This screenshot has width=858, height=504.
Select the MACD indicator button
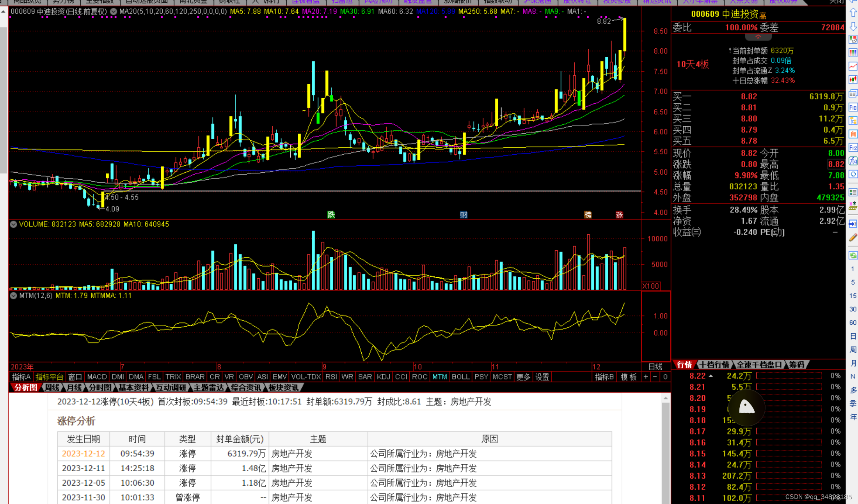click(x=97, y=377)
